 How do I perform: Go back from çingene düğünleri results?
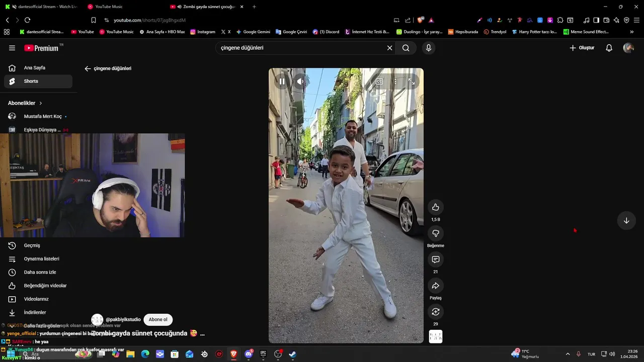click(88, 68)
